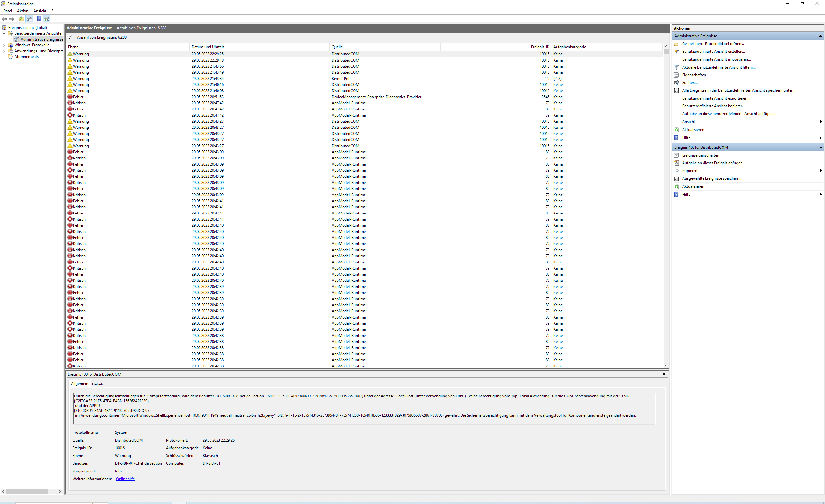Collapse the Benutzerdefinierte Ansichten tree node
The height and width of the screenshot is (504, 825).
tap(4, 33)
